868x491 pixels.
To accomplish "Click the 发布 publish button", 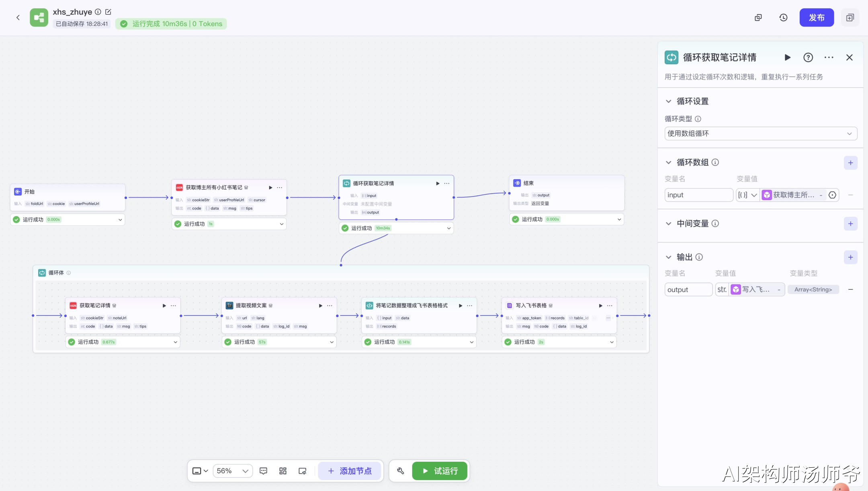I will tap(817, 18).
